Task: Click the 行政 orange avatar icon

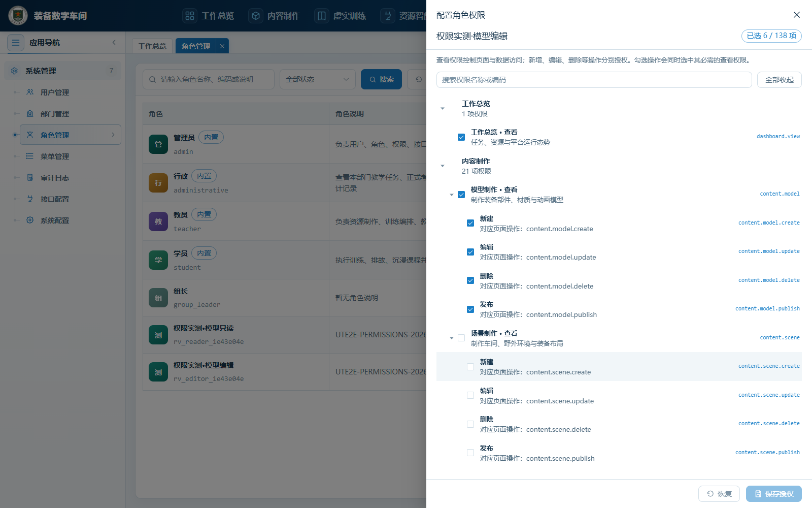Action: click(x=158, y=183)
